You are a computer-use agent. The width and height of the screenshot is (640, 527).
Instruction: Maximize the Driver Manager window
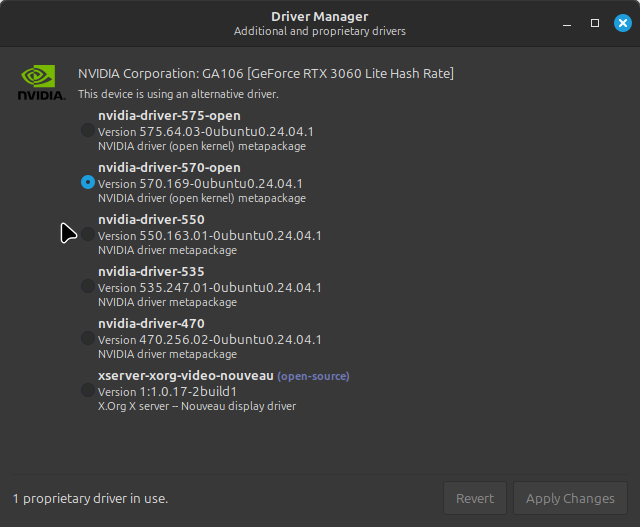coord(595,23)
